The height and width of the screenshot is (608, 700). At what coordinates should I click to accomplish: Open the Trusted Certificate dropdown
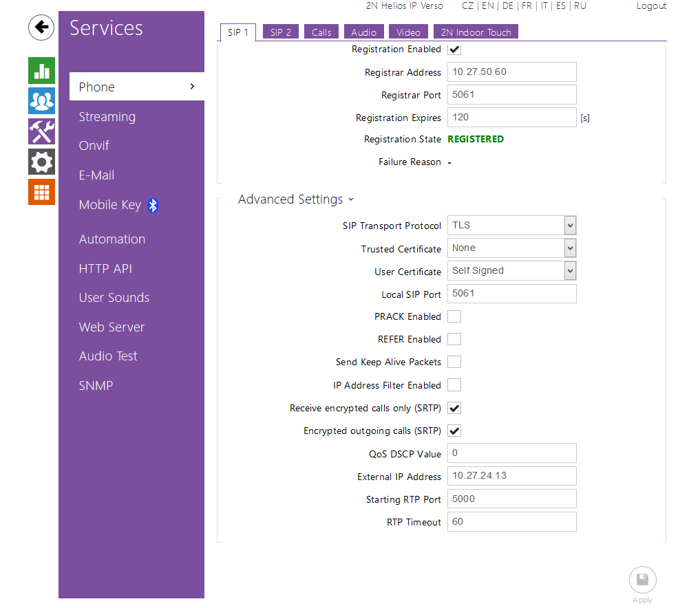[511, 248]
